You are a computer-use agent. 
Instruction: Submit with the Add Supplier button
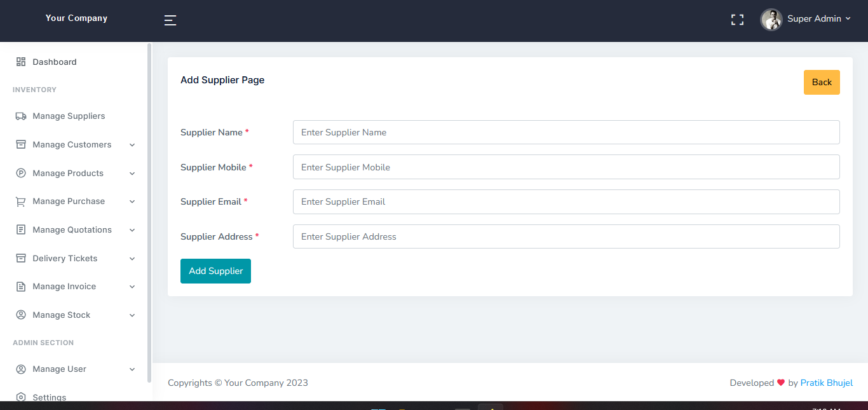click(x=215, y=271)
